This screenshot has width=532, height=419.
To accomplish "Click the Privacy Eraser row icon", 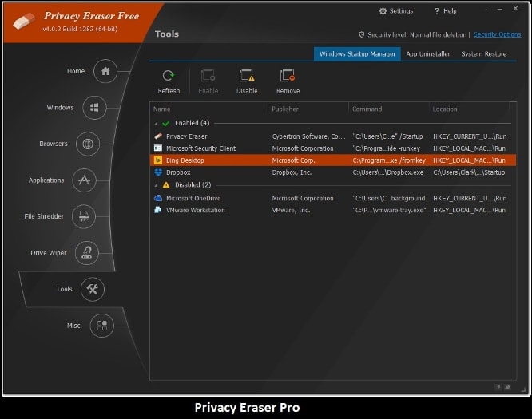I will [158, 136].
